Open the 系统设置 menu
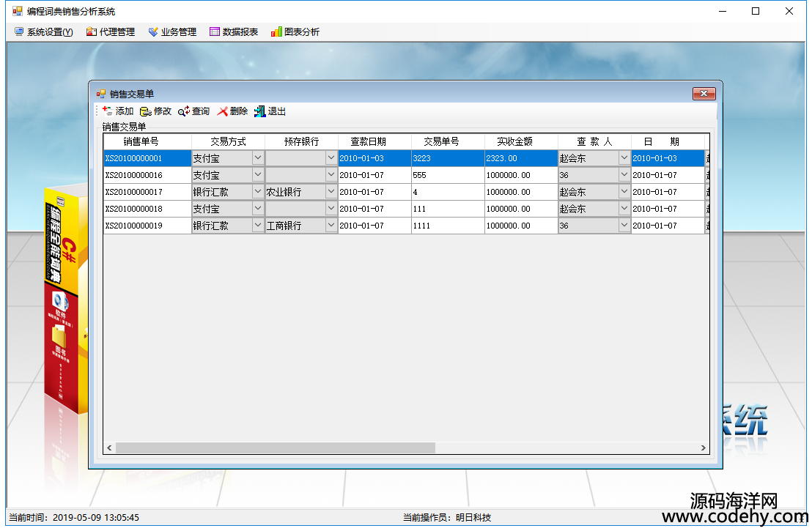Screen dimensions: 812x531 point(43,32)
